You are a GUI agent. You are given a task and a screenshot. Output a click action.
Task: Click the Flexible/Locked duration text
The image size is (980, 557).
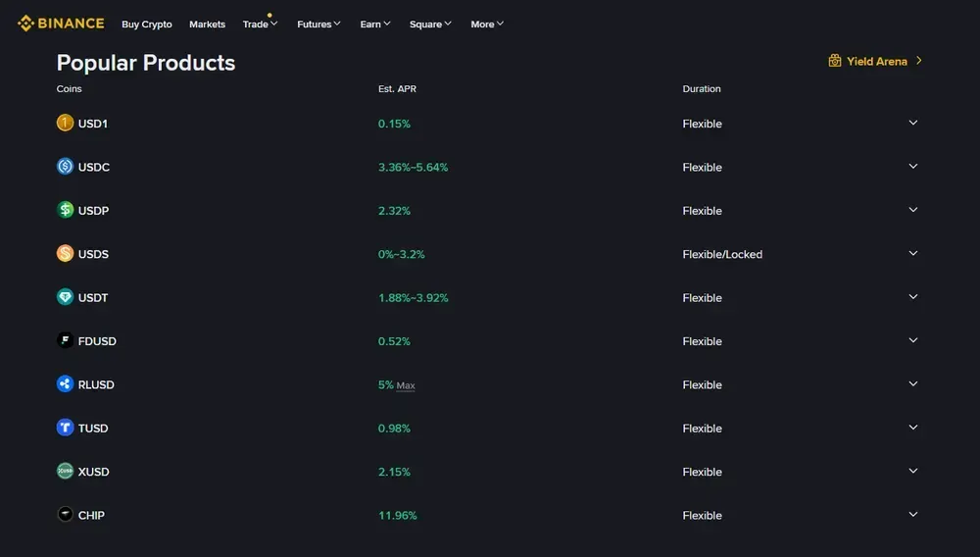722,254
